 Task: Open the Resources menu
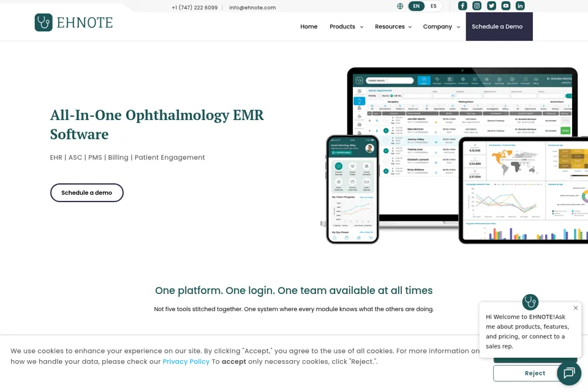(x=390, y=26)
